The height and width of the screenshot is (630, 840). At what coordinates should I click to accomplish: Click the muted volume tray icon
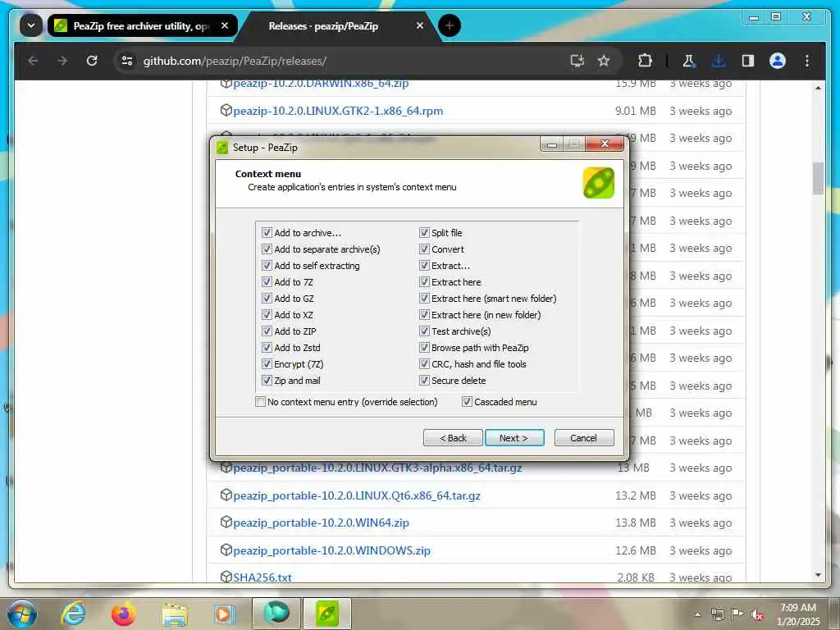pos(757,614)
